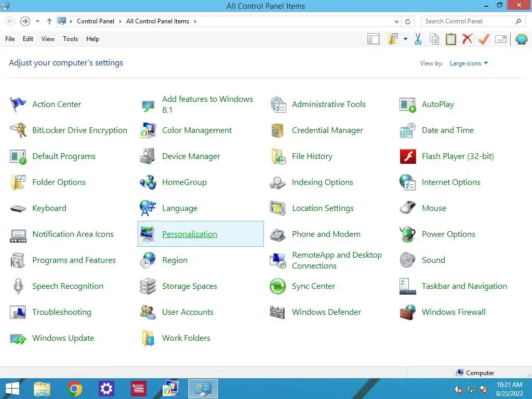Open the Action Center flag icon
This screenshot has width=532, height=399.
(x=18, y=104)
